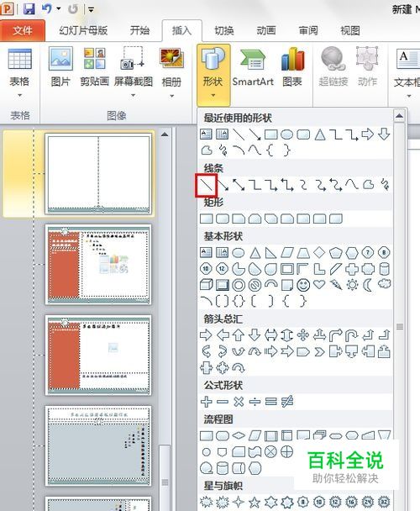This screenshot has height=511, width=420.
Task: Insert a 图片 picture
Action: (60, 67)
